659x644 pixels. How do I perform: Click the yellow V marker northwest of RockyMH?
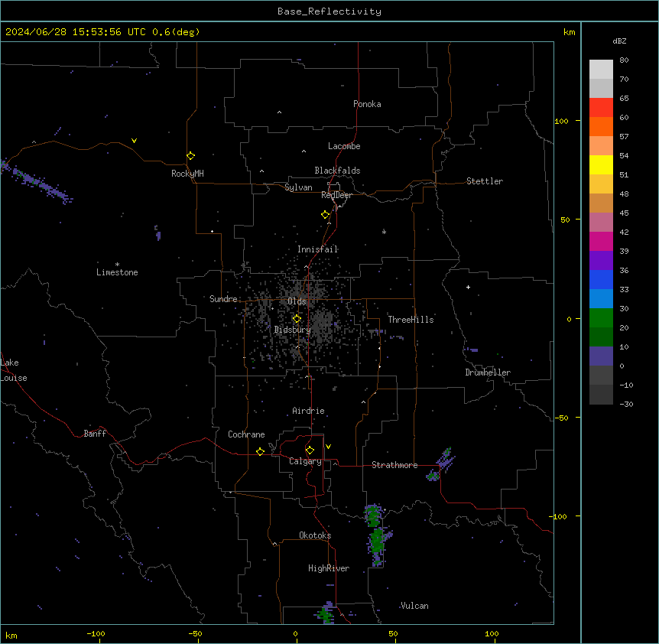click(x=134, y=141)
